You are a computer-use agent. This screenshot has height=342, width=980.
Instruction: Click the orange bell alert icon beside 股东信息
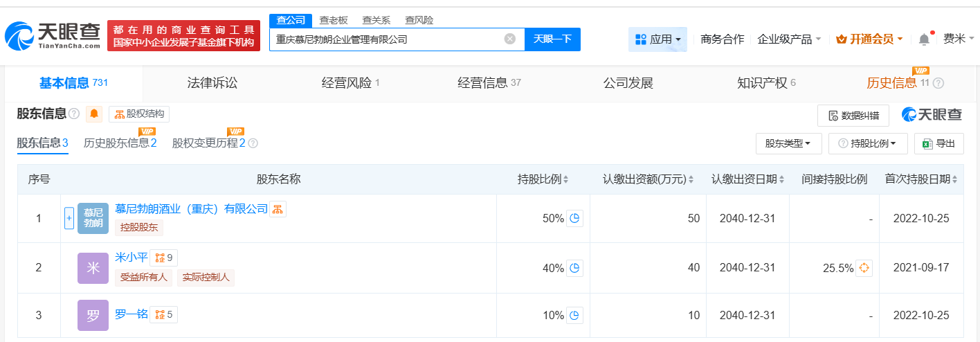click(x=94, y=114)
